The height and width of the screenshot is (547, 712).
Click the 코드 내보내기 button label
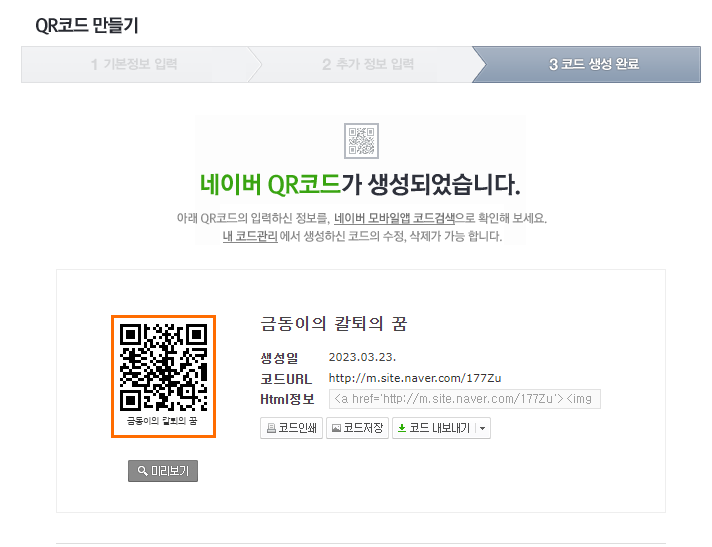(439, 428)
